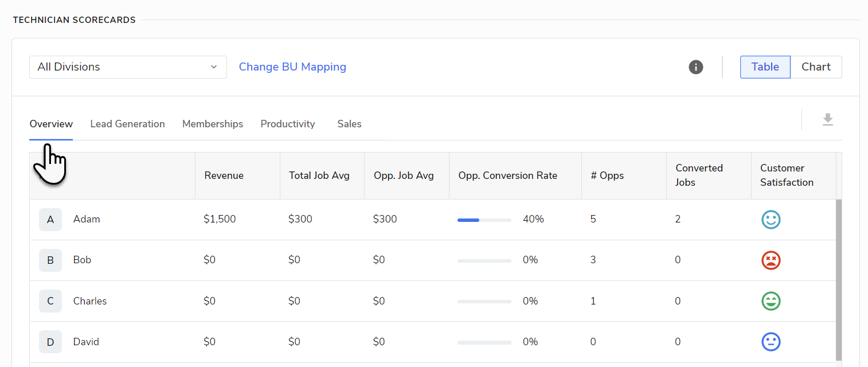Sort by the Revenue column header

pos(224,175)
